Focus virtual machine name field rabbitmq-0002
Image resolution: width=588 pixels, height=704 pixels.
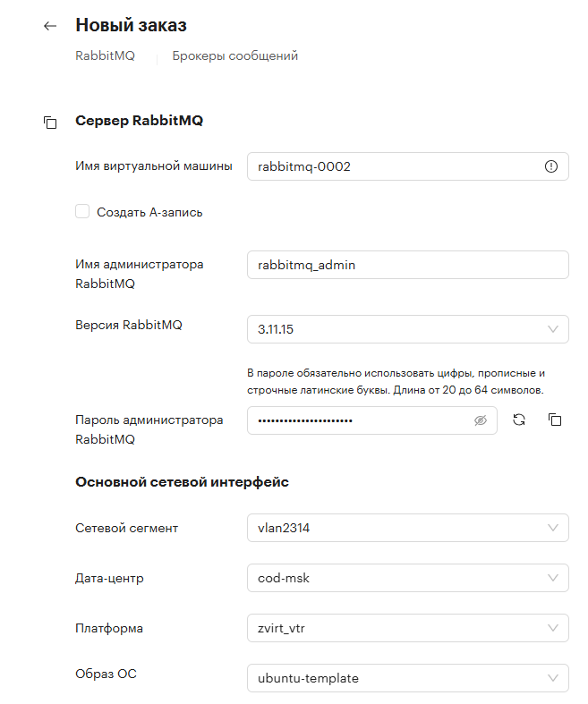[408, 166]
